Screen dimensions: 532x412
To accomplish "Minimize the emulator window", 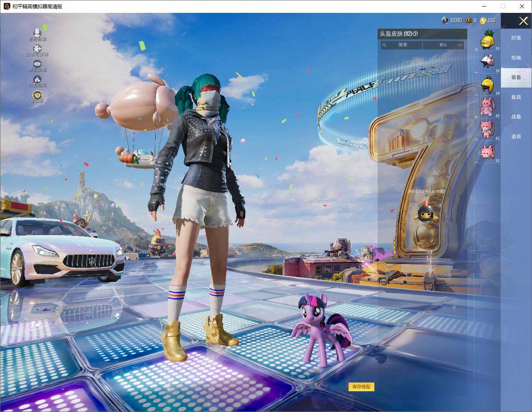I will [484, 6].
